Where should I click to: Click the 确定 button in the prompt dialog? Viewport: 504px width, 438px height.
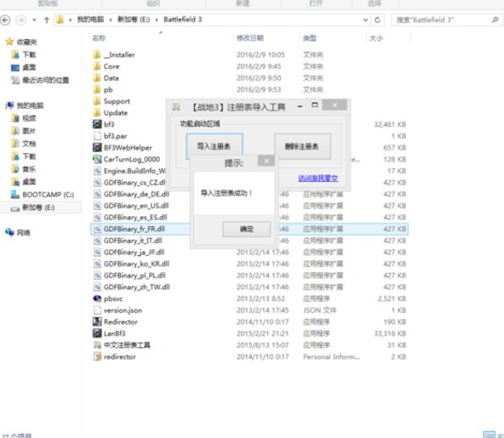coord(247,229)
